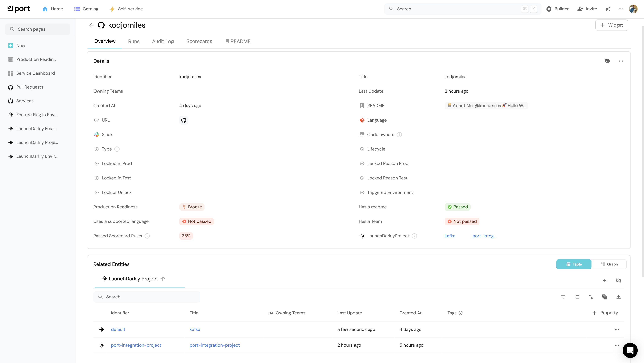Hide empty properties in Details widget
This screenshot has width=644, height=363.
(x=607, y=61)
